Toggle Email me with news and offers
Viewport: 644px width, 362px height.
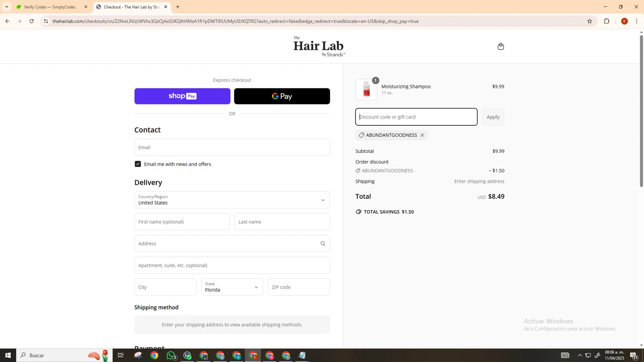[x=138, y=164]
